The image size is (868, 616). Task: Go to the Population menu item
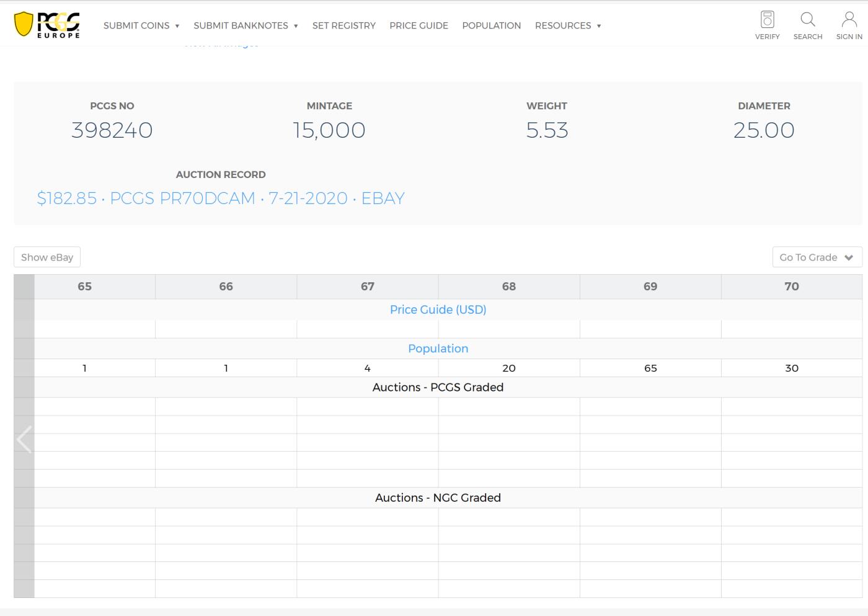click(x=491, y=25)
